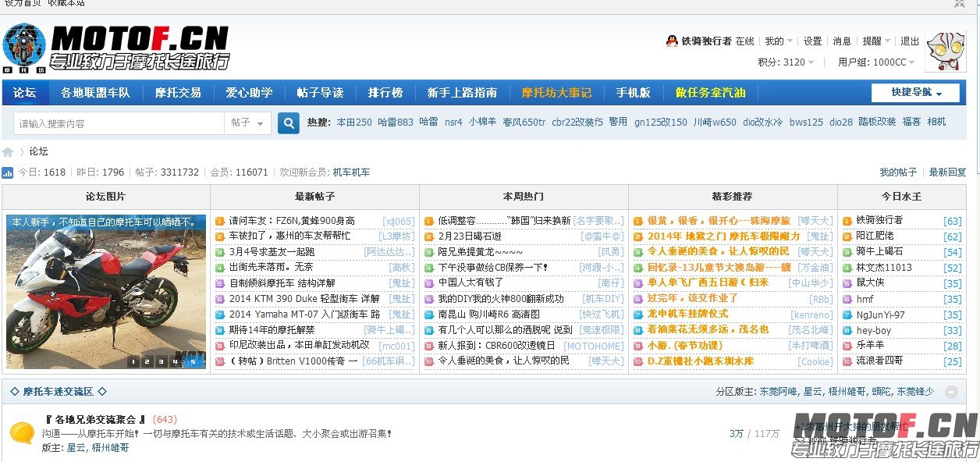Open the 论坛图片 motorcycle photo
The image size is (980, 462).
(106, 291)
